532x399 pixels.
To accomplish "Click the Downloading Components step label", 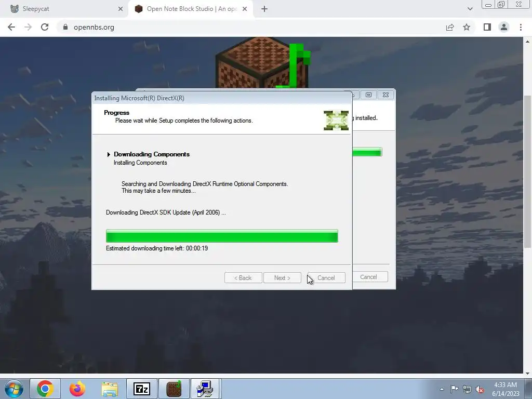I will 152,154.
